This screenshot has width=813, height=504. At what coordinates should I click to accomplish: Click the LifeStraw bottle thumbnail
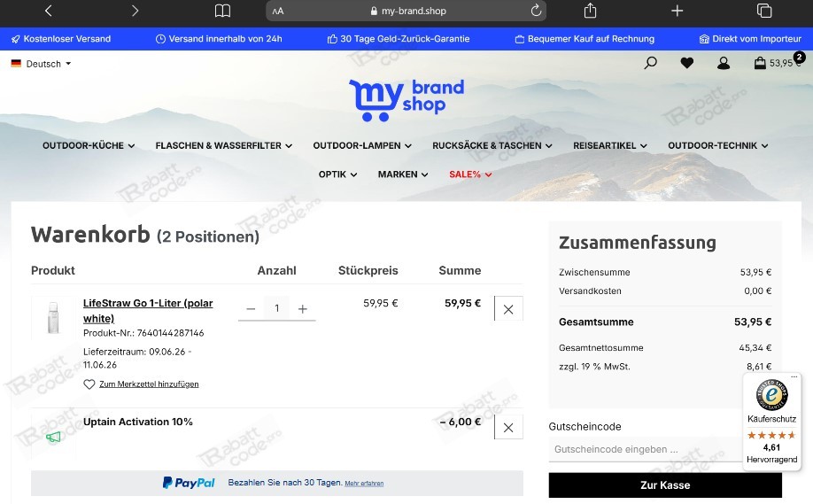point(53,317)
